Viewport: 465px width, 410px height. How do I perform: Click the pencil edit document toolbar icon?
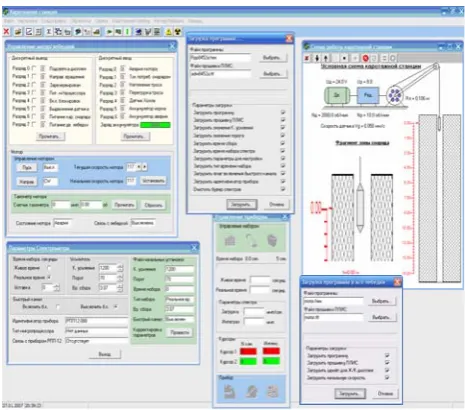[29, 32]
